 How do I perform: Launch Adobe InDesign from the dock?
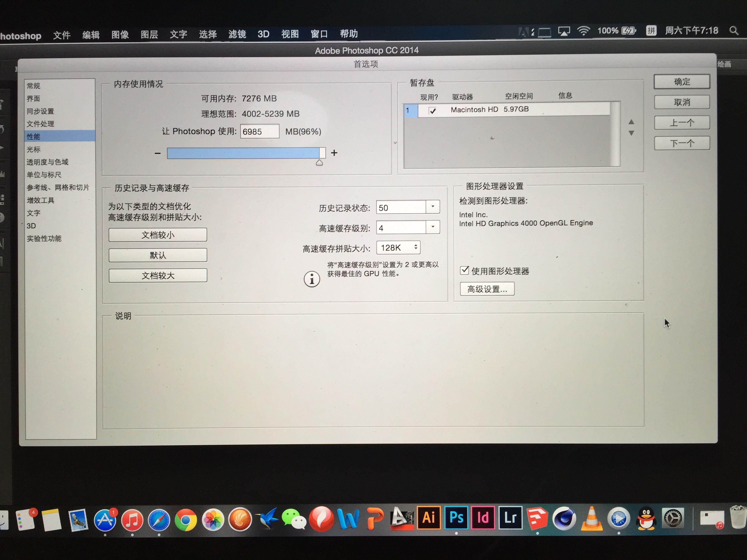tap(483, 517)
